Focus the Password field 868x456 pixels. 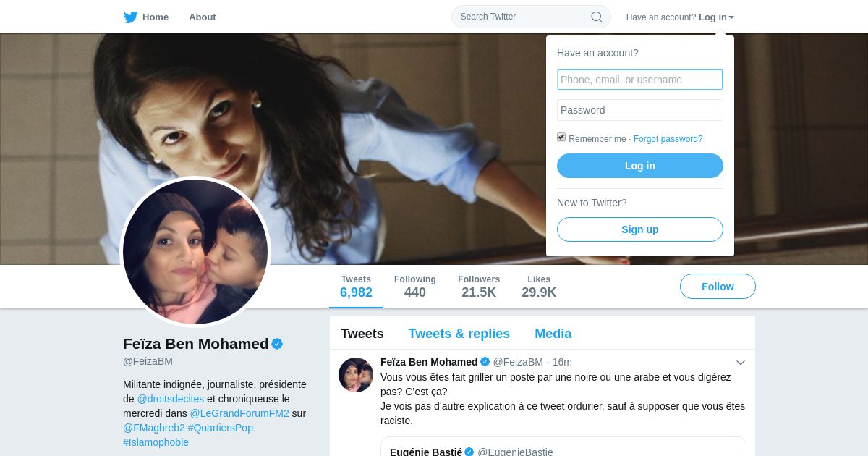tap(640, 110)
